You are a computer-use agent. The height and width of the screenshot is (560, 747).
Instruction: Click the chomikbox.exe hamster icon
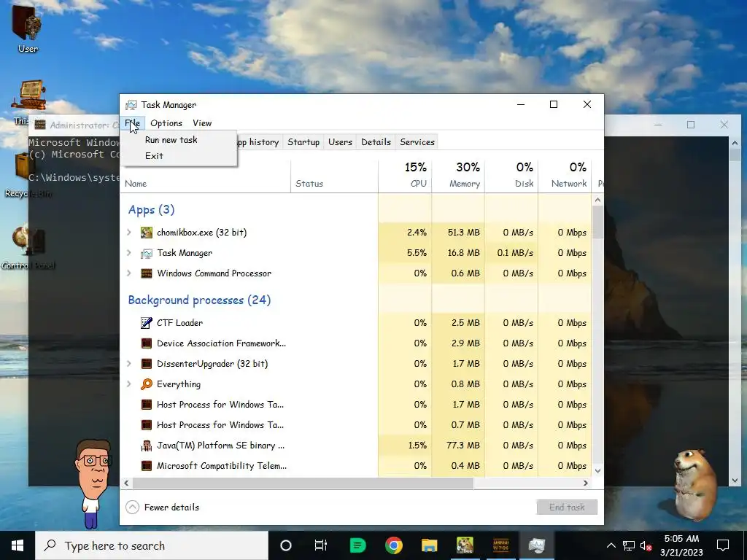click(146, 233)
